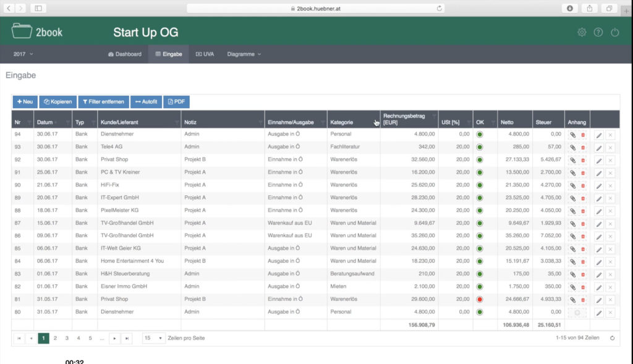Toggle OK status for row 87
This screenshot has width=633, height=364.
point(480,223)
